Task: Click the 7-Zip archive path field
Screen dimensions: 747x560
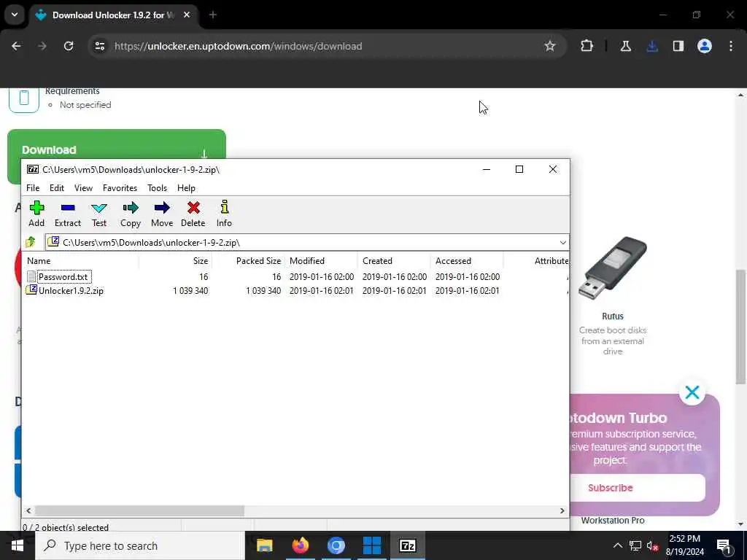Action: point(307,242)
